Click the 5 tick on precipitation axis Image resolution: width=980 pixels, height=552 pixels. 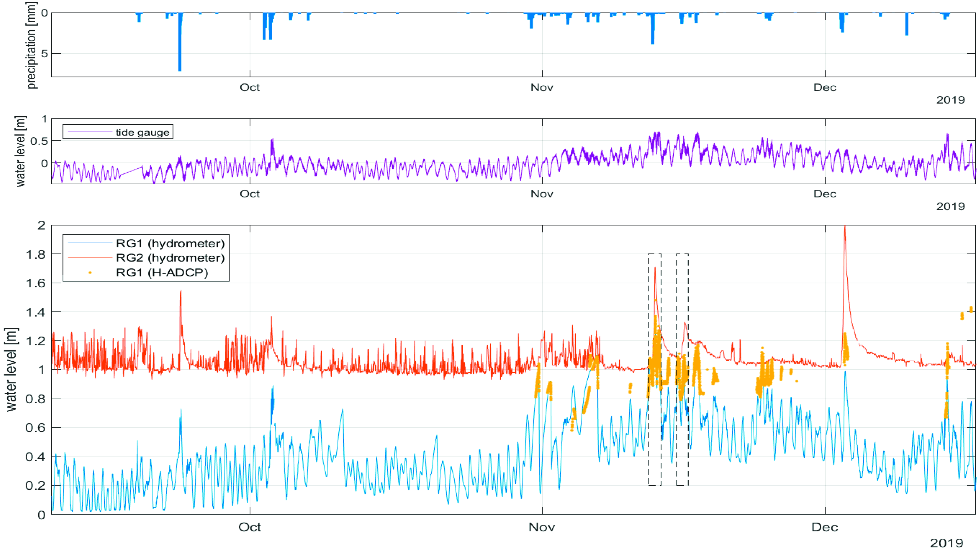point(45,53)
